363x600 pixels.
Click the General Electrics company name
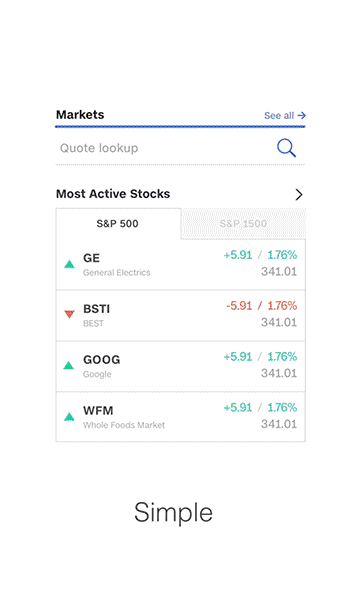[x=117, y=272]
